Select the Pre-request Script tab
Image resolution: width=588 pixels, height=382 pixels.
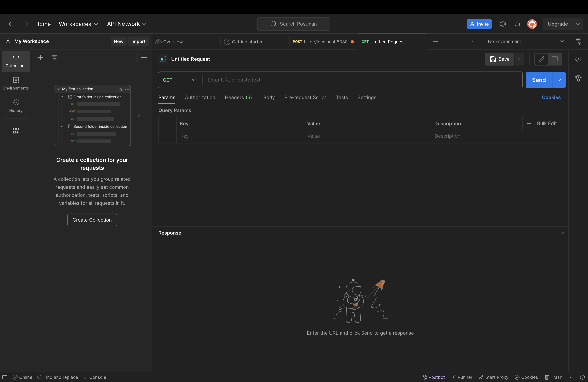pyautogui.click(x=305, y=97)
